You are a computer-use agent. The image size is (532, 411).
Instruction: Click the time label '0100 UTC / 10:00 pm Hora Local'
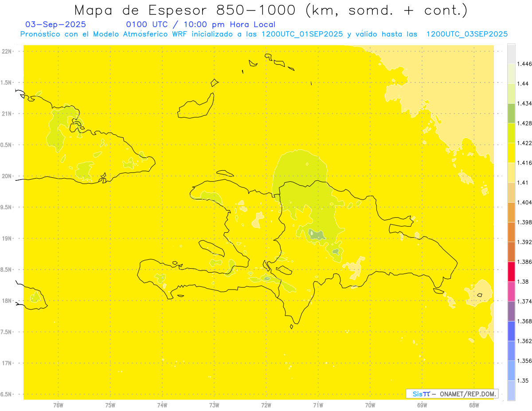click(201, 25)
